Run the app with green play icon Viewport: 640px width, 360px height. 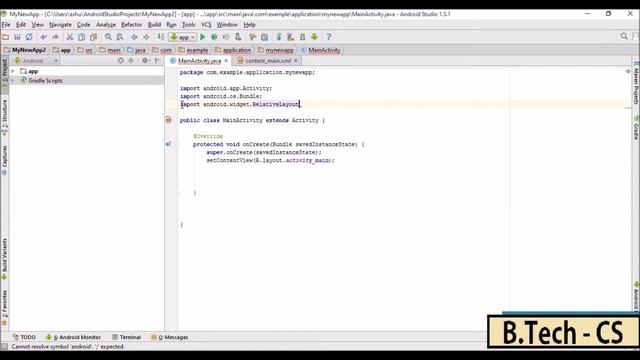[x=202, y=37]
